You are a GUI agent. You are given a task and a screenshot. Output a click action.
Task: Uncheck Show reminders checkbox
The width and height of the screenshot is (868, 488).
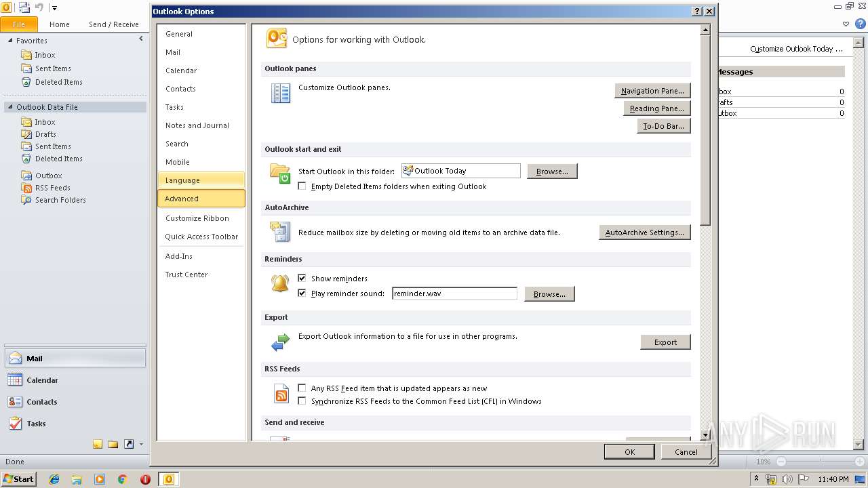click(x=302, y=279)
